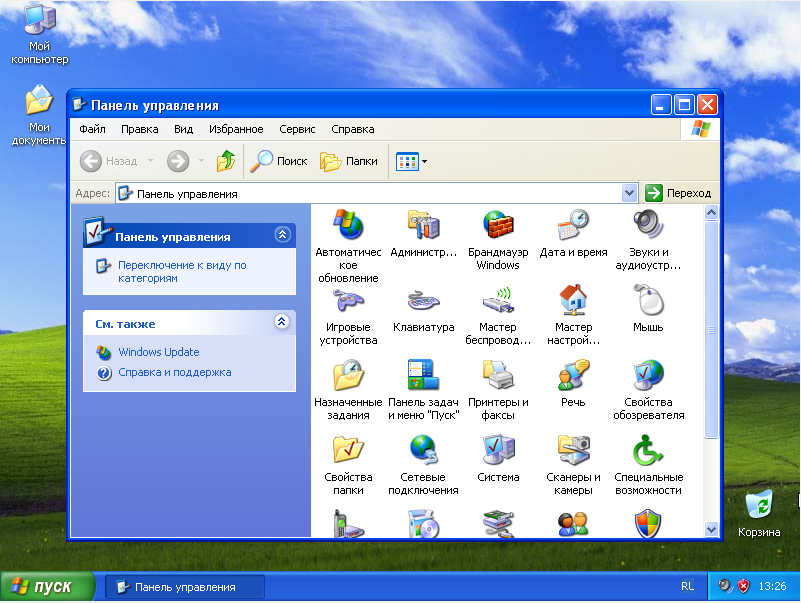Open the Справка menu

pos(352,129)
